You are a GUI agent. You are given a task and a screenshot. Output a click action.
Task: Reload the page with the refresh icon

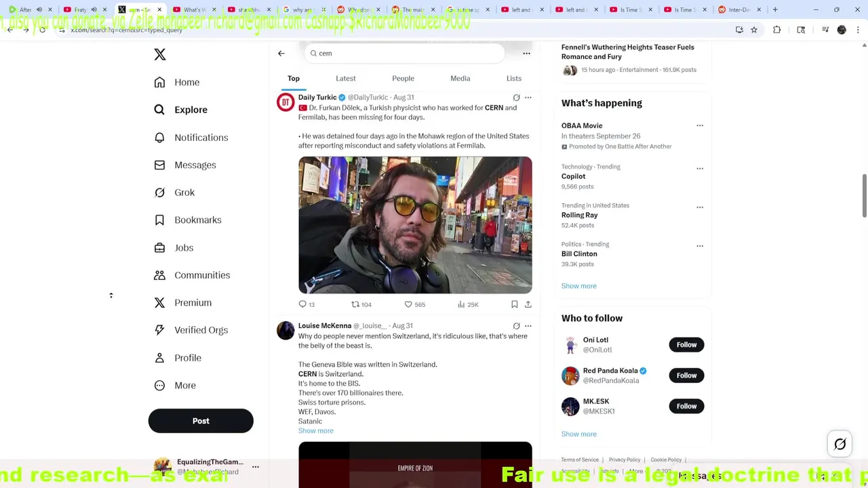click(42, 30)
